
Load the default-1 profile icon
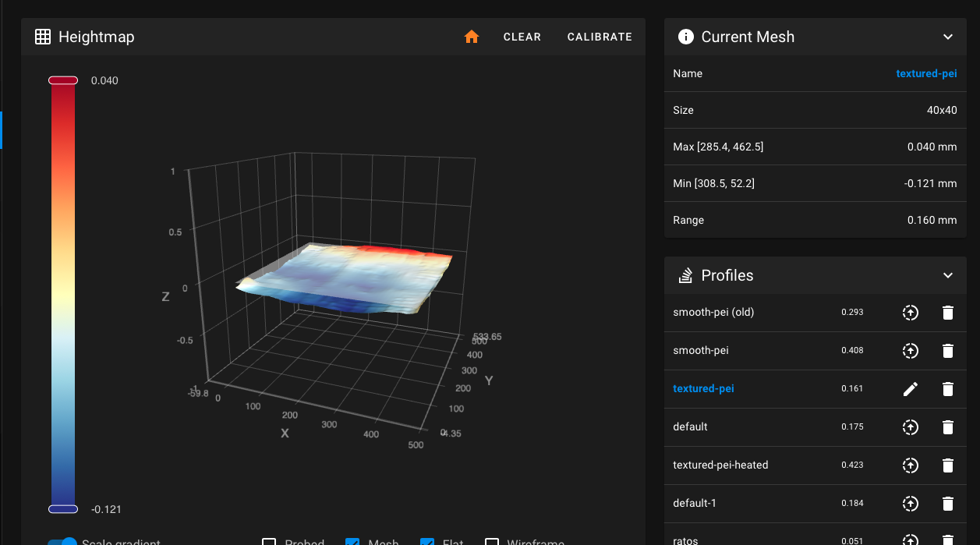click(911, 504)
